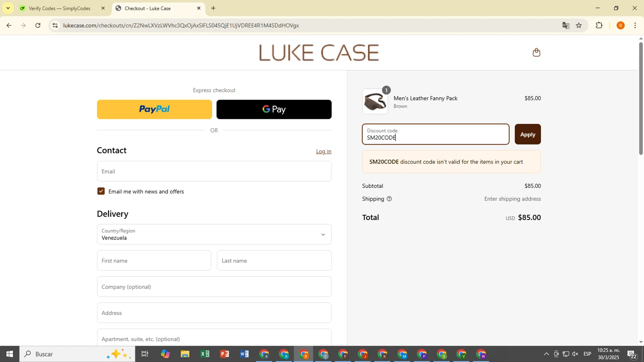Click the page vertical scrollbar
The image size is (644, 362).
coord(641,99)
